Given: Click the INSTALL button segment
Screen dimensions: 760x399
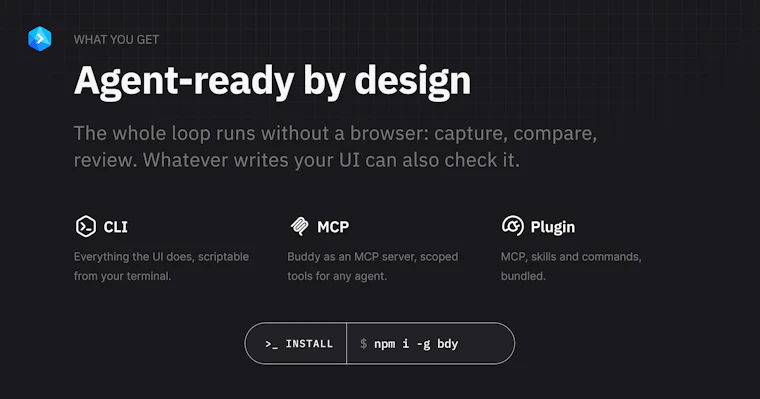Looking at the screenshot, I should click(296, 343).
